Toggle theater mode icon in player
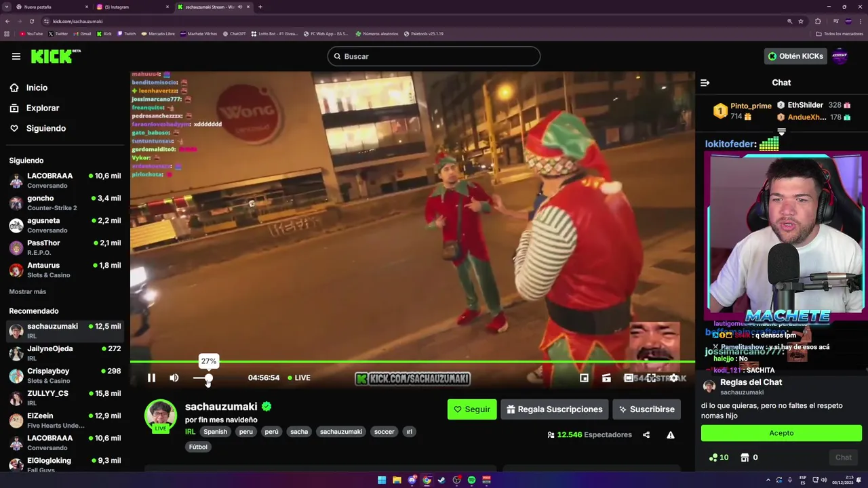This screenshot has height=488, width=868. [629, 378]
